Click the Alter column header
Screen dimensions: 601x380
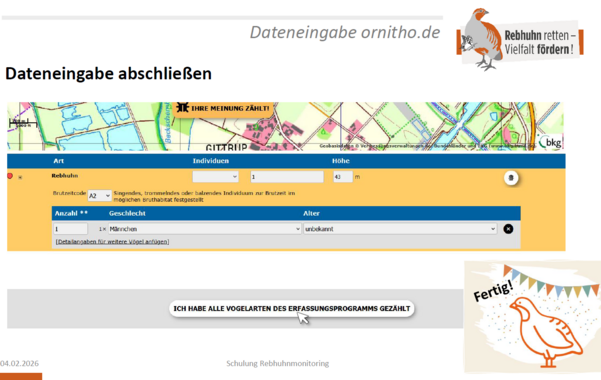coord(311,213)
